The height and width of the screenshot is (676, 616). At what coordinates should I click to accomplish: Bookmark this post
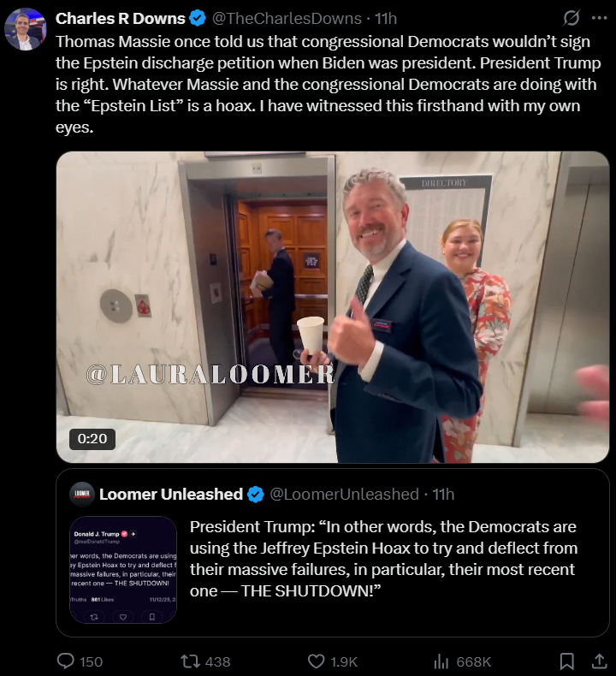coord(566,661)
